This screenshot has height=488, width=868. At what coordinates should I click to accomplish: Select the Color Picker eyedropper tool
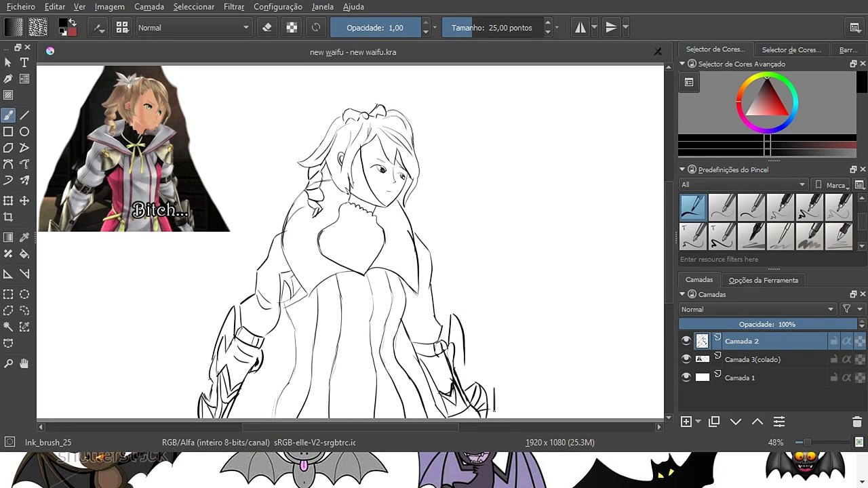click(24, 237)
